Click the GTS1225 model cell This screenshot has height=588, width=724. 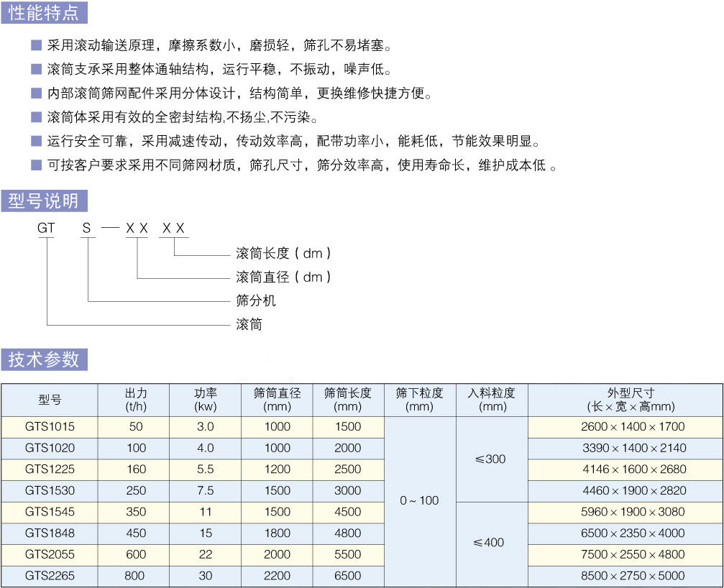pyautogui.click(x=50, y=469)
